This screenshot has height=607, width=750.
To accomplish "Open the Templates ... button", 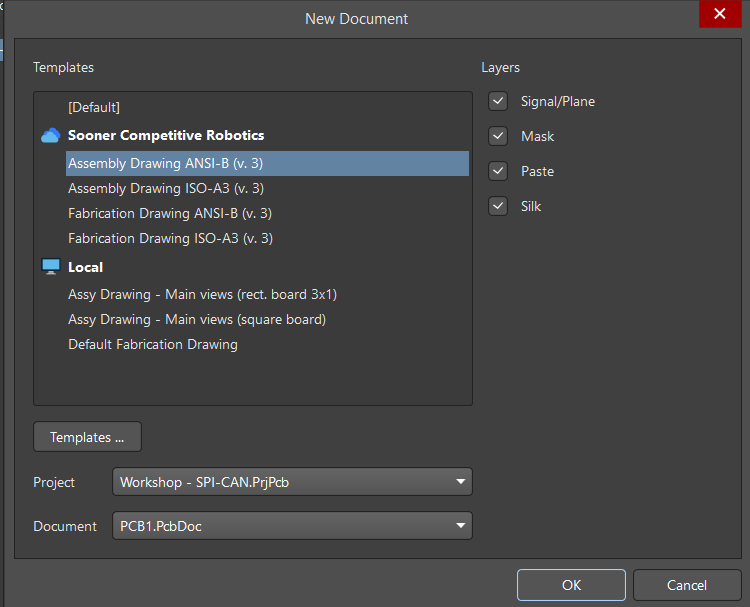I will pos(88,437).
